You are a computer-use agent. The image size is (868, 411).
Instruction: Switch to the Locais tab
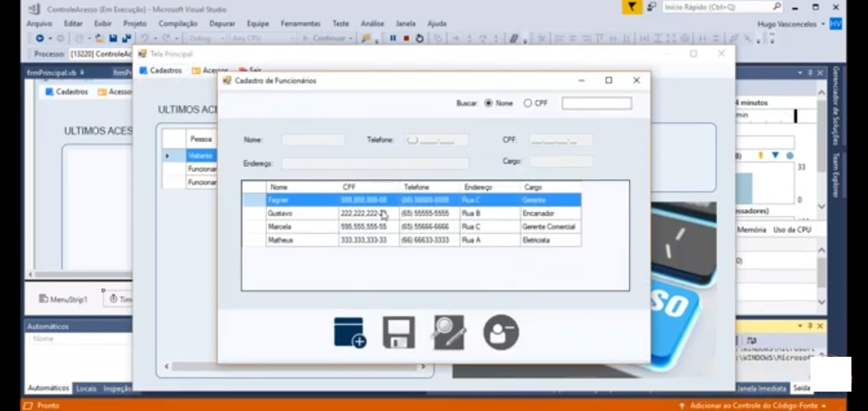coord(86,388)
